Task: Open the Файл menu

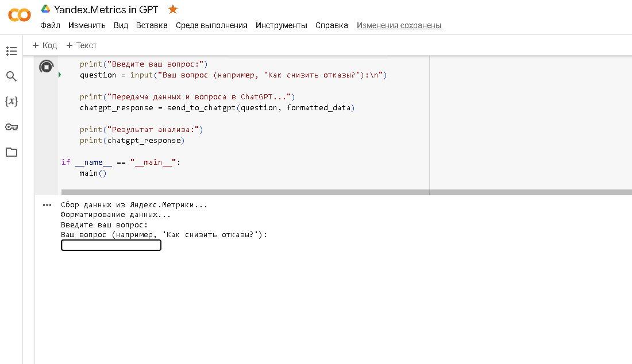Action: [50, 25]
